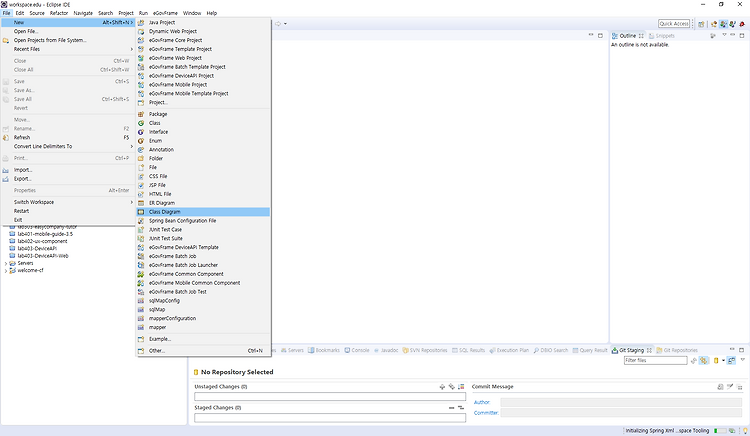Select ER Diagram entry
Viewport: 750px width, 436px height.
pyautogui.click(x=203, y=203)
